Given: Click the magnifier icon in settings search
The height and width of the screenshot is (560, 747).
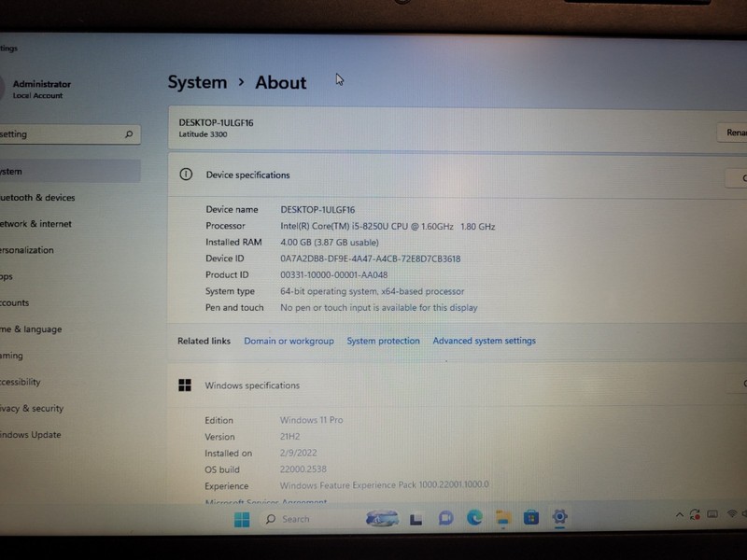Looking at the screenshot, I should (129, 134).
